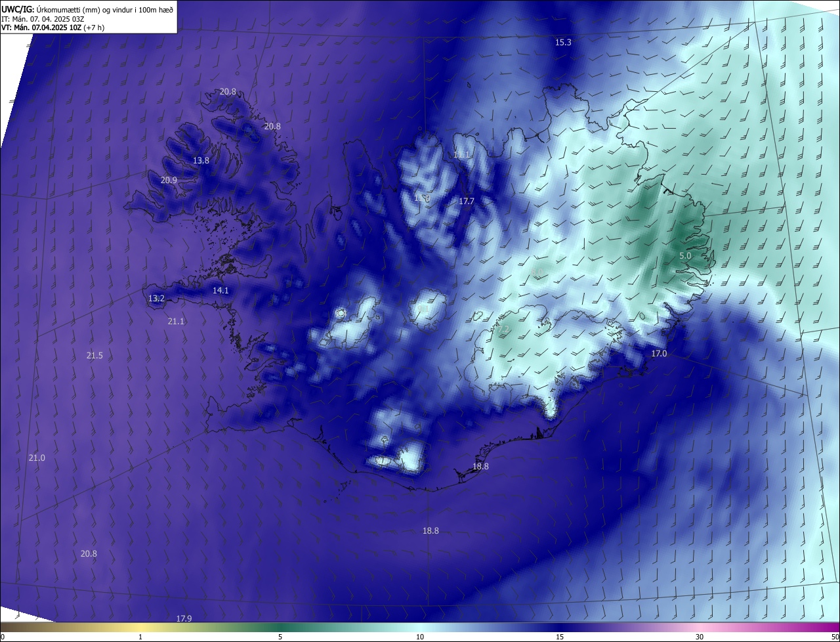Click the map value 11.1
The image size is (840, 642).
point(462,154)
